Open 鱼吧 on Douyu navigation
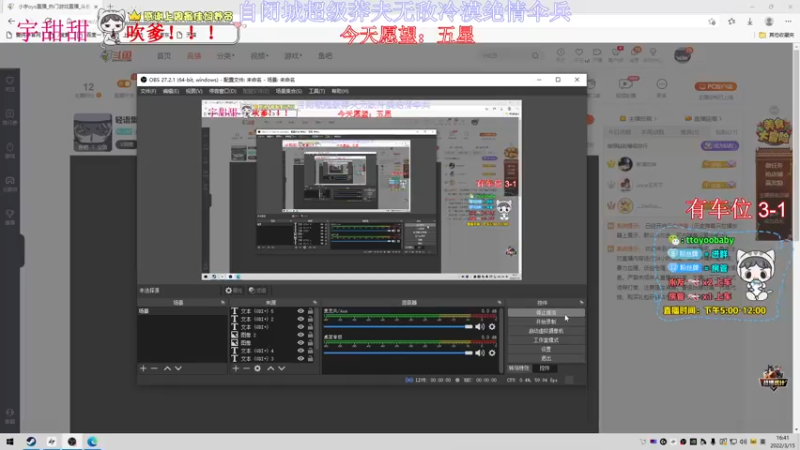The width and height of the screenshot is (800, 450). (x=325, y=56)
